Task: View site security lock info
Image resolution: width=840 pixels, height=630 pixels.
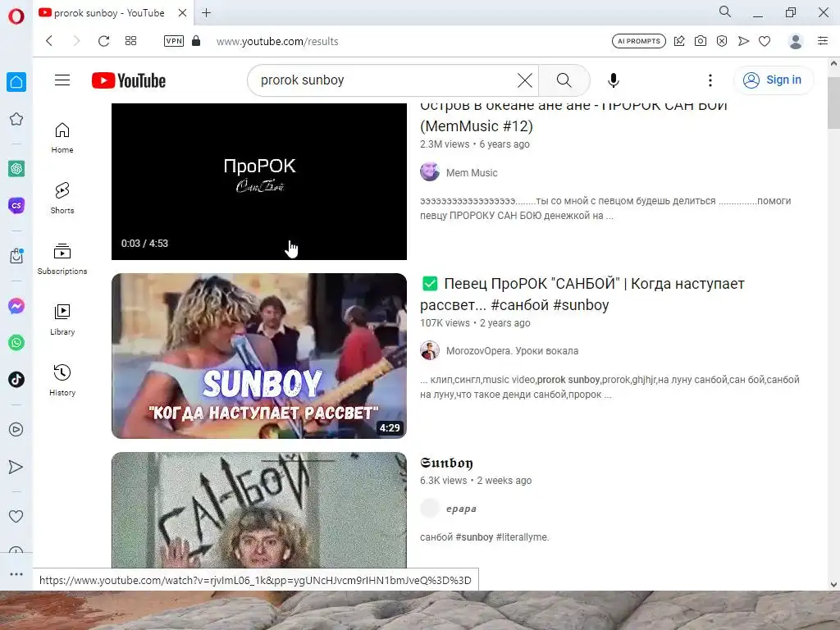Action: [196, 41]
